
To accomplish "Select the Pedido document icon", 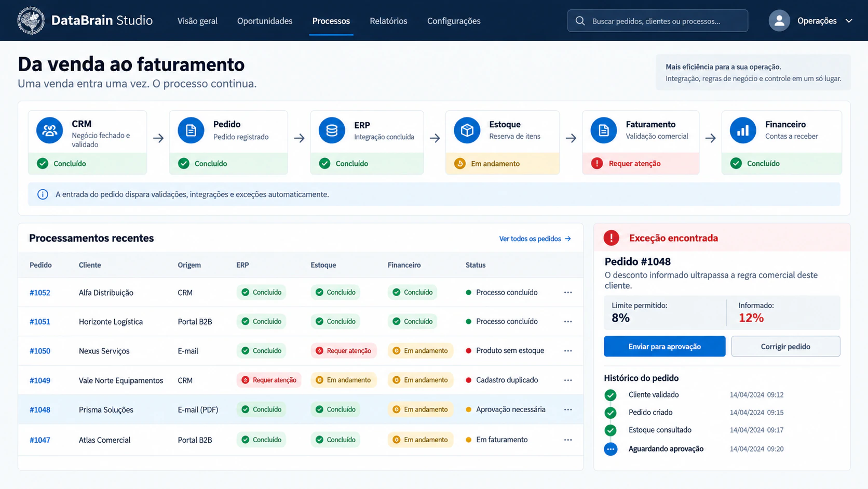I will 191,130.
